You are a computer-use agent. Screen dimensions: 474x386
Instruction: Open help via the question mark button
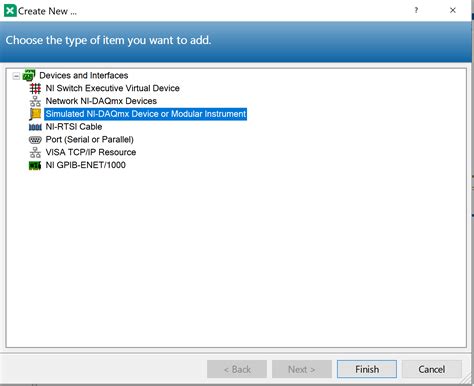pos(416,10)
